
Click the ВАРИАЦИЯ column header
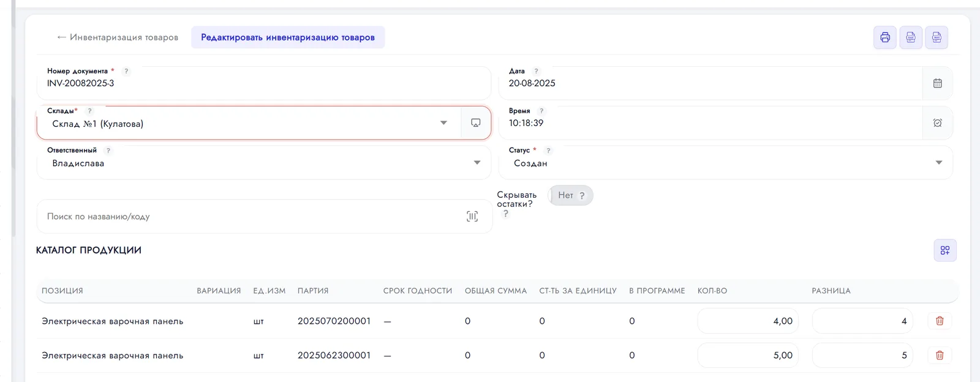pyautogui.click(x=219, y=291)
